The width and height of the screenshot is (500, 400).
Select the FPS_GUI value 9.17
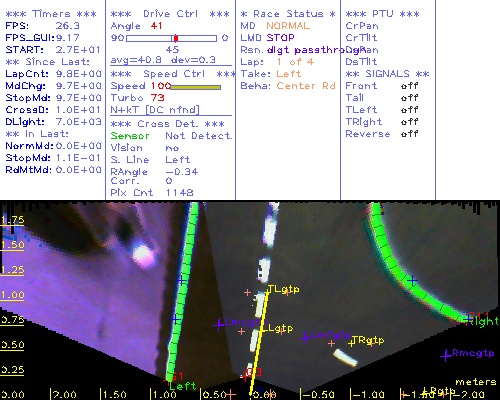coord(67,38)
